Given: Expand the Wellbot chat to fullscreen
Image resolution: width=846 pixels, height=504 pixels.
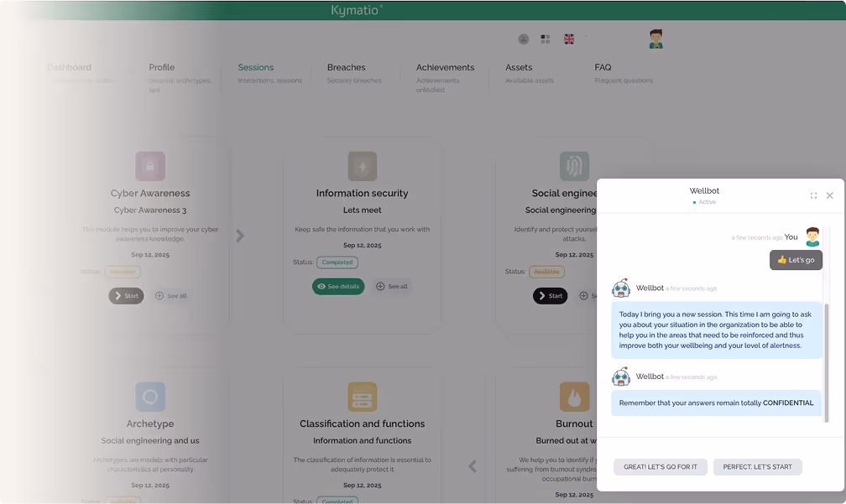Looking at the screenshot, I should click(813, 195).
